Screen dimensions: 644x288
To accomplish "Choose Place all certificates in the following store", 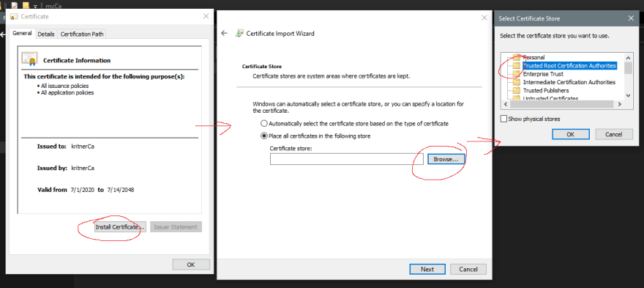I will (x=264, y=136).
